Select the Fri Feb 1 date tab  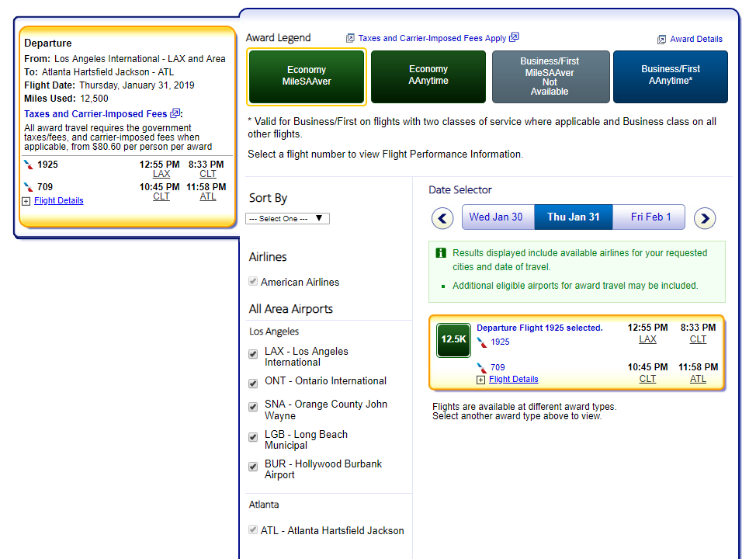click(x=650, y=217)
